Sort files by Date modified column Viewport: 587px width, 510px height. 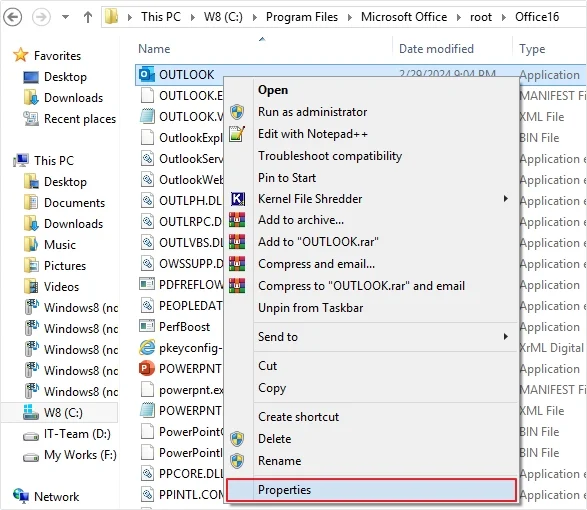(436, 49)
